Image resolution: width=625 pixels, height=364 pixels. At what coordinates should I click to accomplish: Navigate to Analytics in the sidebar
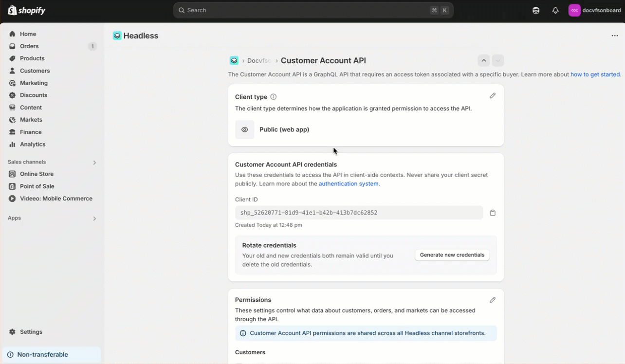(x=33, y=145)
